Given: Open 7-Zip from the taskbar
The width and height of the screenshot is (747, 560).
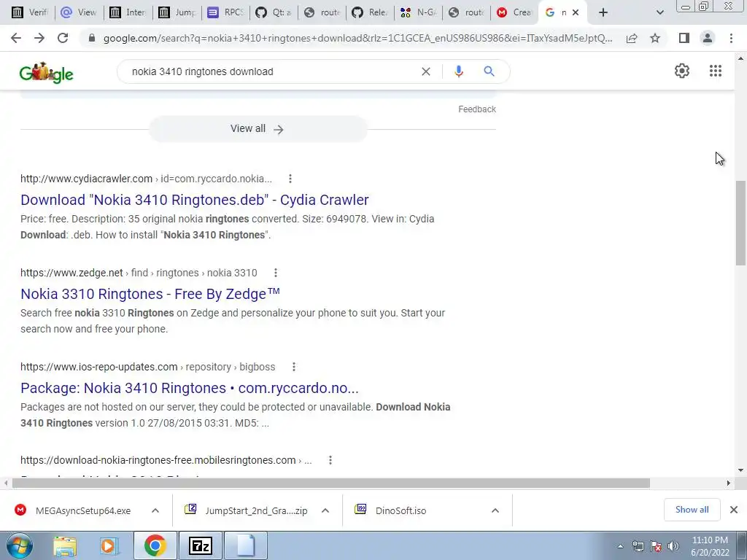Looking at the screenshot, I should [200, 545].
